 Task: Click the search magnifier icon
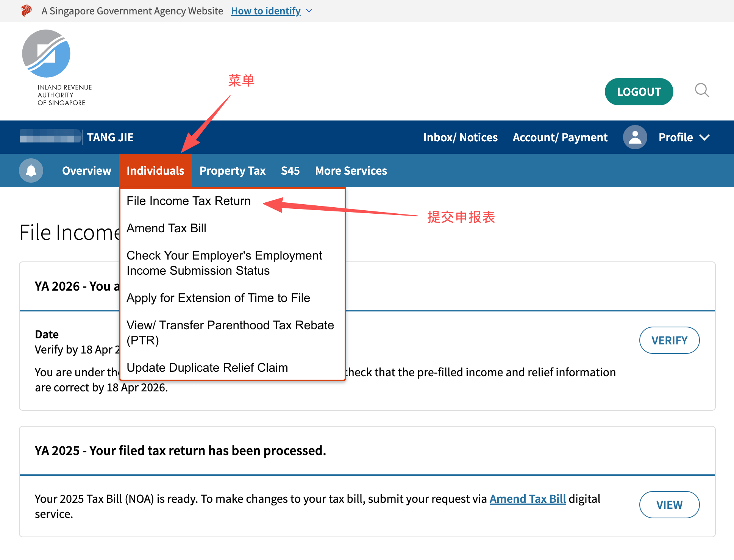tap(701, 91)
